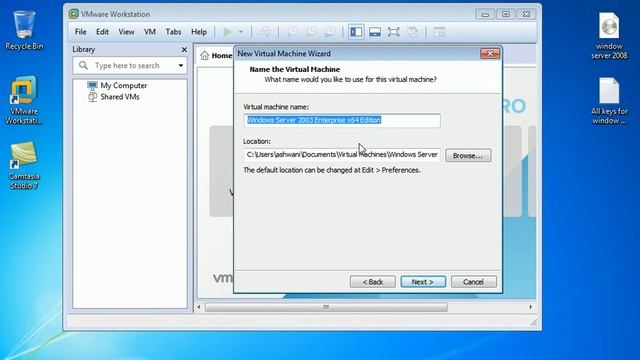This screenshot has height=360, width=640.
Task: Click the Manage Snapshots toolbar icon
Action: tap(330, 32)
